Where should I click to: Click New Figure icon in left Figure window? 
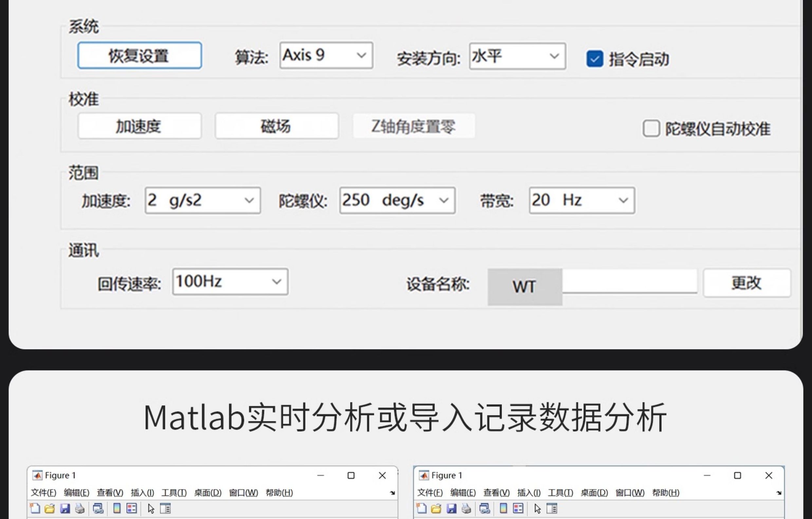click(35, 508)
